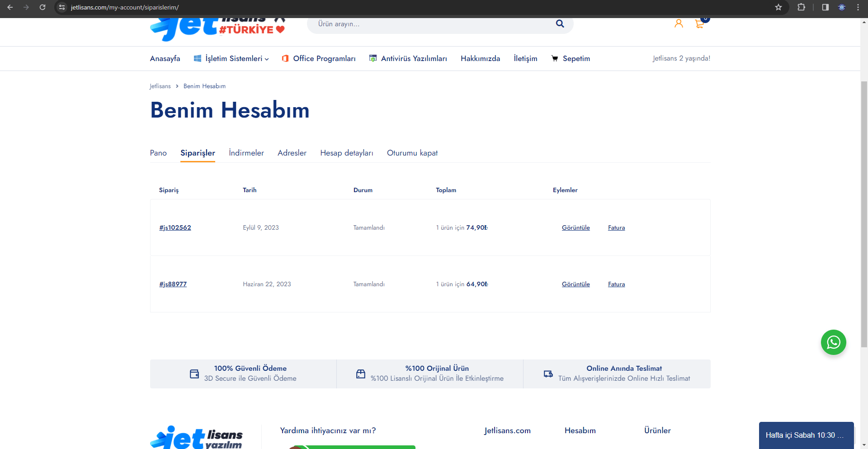
Task: Open browser extensions puzzle icon
Action: point(802,7)
